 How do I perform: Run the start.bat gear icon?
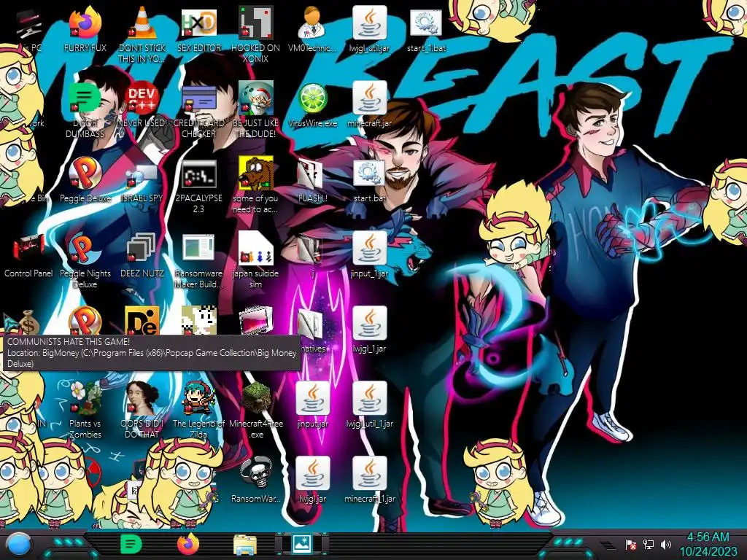click(370, 174)
